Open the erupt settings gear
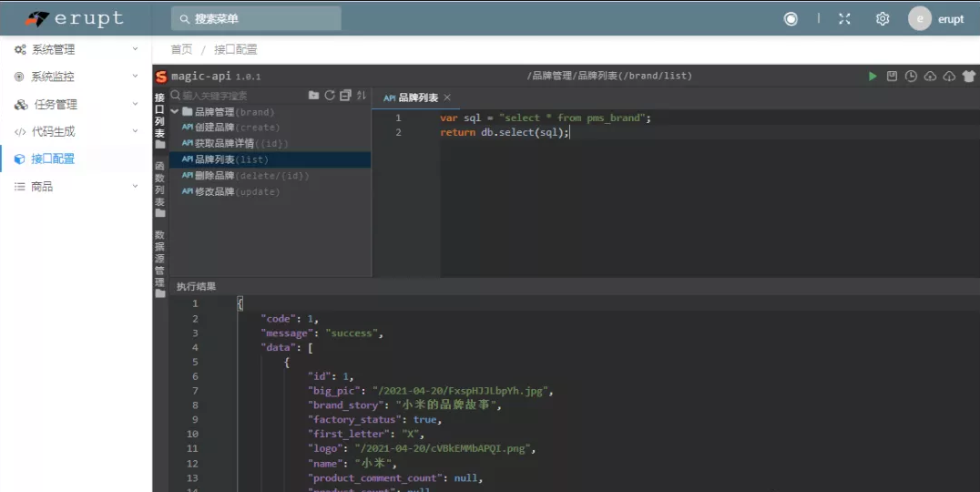The height and width of the screenshot is (492, 980). (882, 19)
